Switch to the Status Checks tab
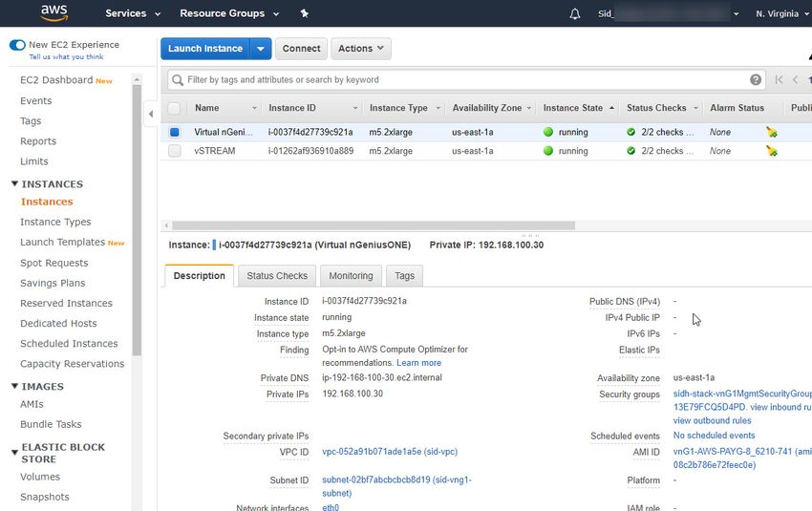 [x=277, y=276]
